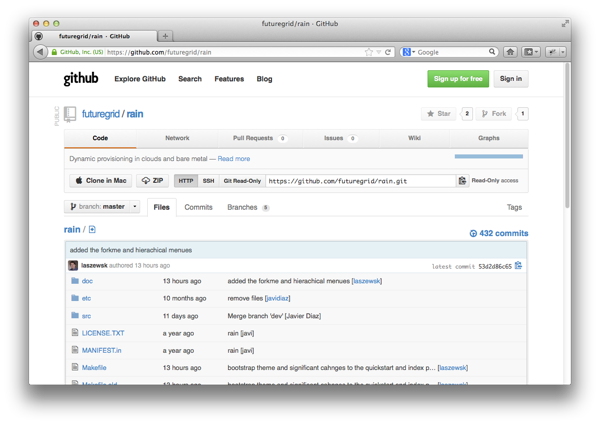Image resolution: width=600 pixels, height=425 pixels.
Task: Open Blog in the header nav
Action: click(x=264, y=79)
